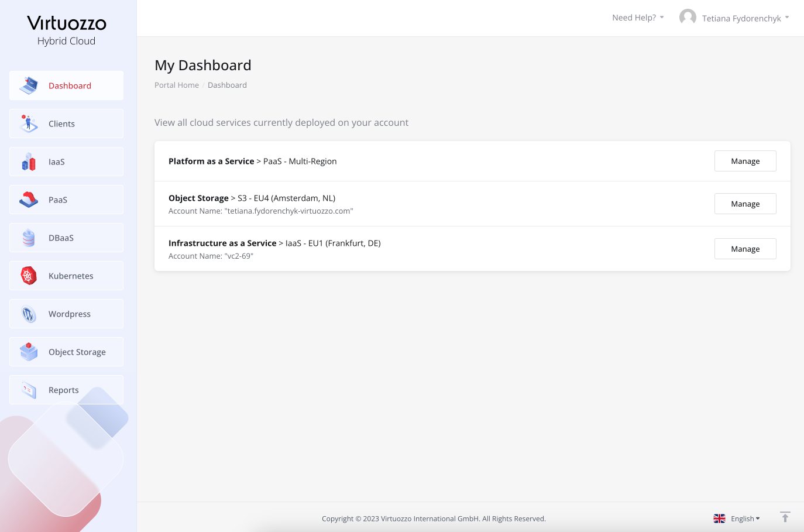Select the Kubernetes menu label

[x=71, y=276]
